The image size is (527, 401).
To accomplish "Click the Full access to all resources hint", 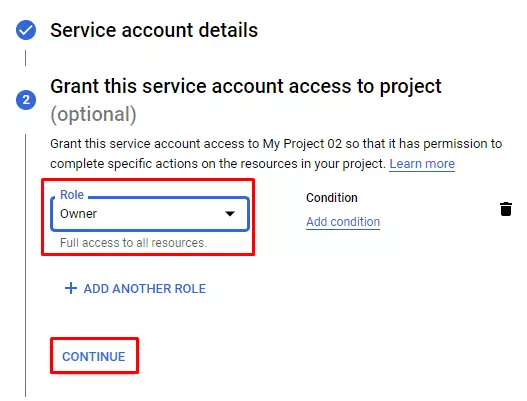I will tap(133, 243).
